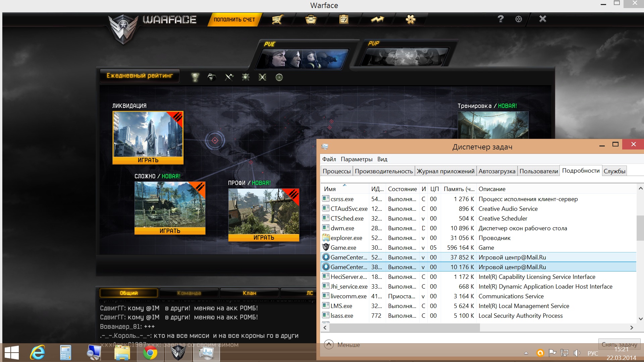The width and height of the screenshot is (644, 362).
Task: Switch to ЛС chat tab
Action: (x=299, y=293)
